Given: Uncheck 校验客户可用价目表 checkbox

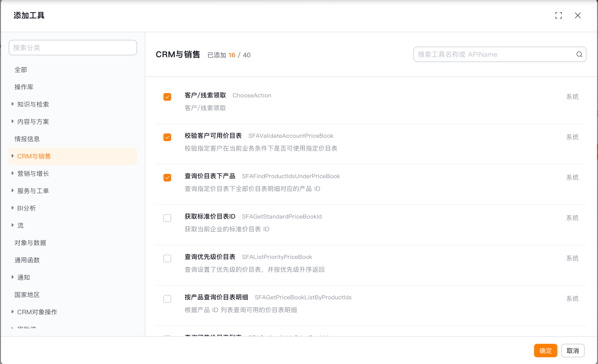Looking at the screenshot, I should [x=167, y=137].
